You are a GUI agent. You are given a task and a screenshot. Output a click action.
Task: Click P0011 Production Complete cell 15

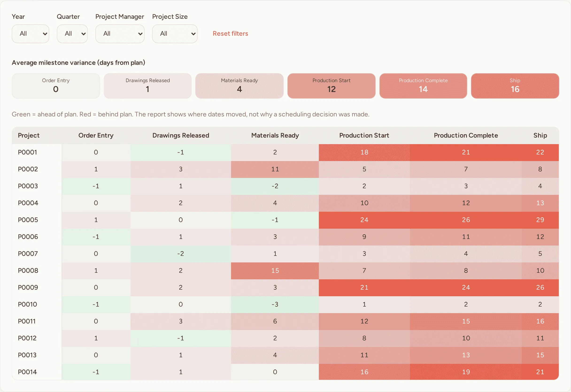[x=466, y=322]
